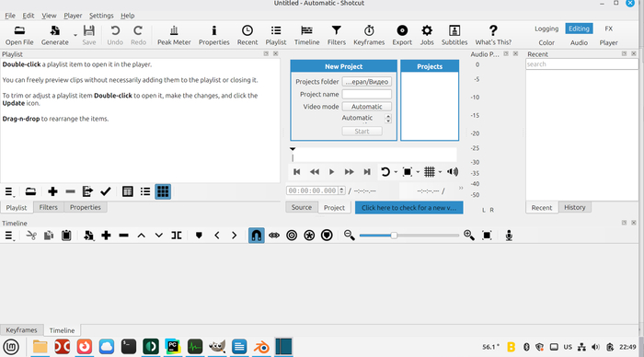Open Blender from the taskbar
Screen dimensions: 644x357
coord(261,347)
